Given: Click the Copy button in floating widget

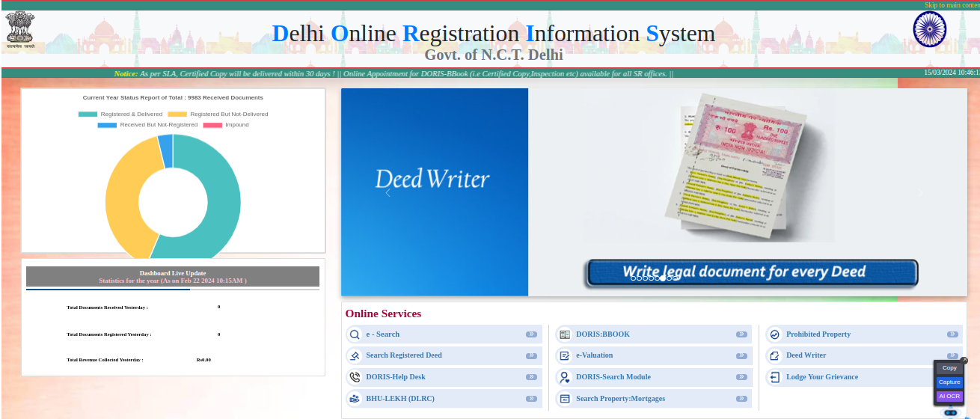Looking at the screenshot, I should coord(949,368).
